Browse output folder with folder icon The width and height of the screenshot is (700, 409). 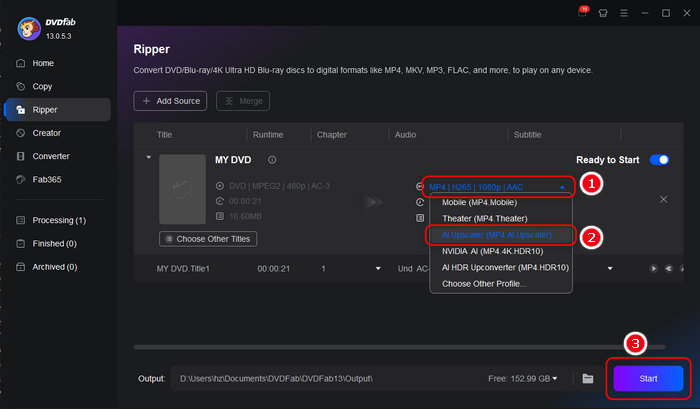coord(588,379)
